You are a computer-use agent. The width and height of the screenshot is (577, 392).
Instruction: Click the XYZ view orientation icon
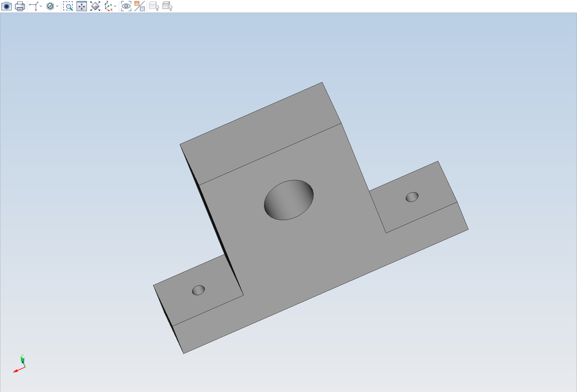[x=108, y=6]
